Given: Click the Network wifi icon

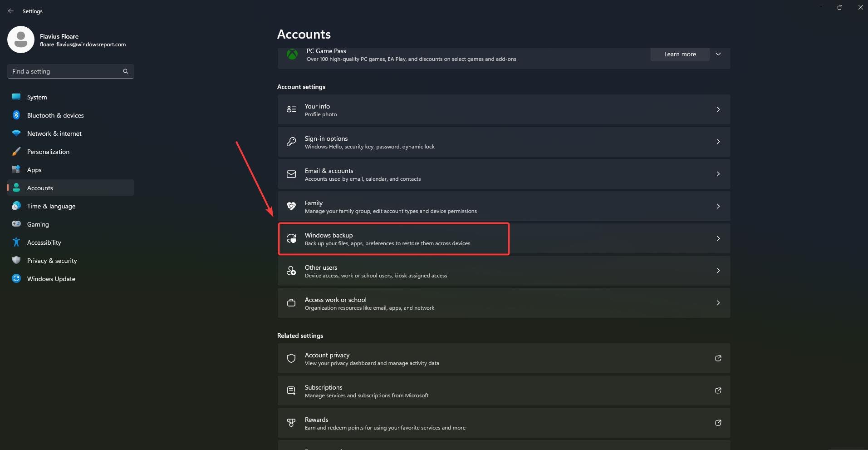Looking at the screenshot, I should pyautogui.click(x=16, y=133).
